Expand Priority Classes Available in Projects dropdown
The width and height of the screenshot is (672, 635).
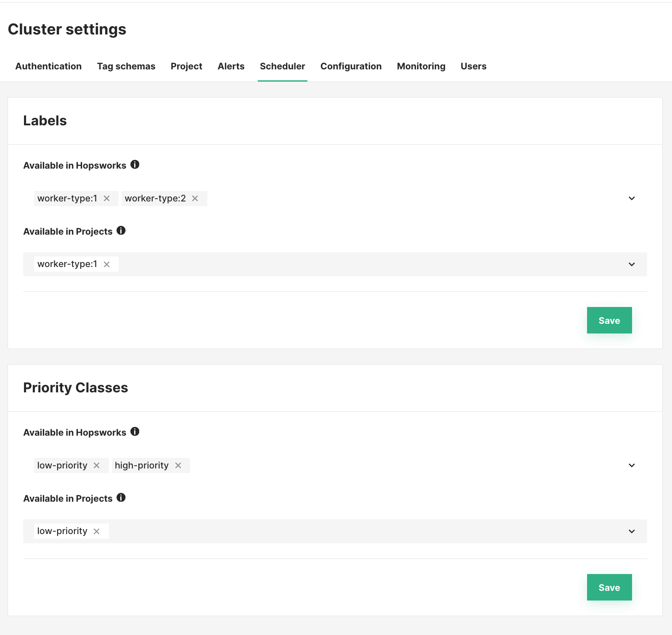tap(632, 532)
